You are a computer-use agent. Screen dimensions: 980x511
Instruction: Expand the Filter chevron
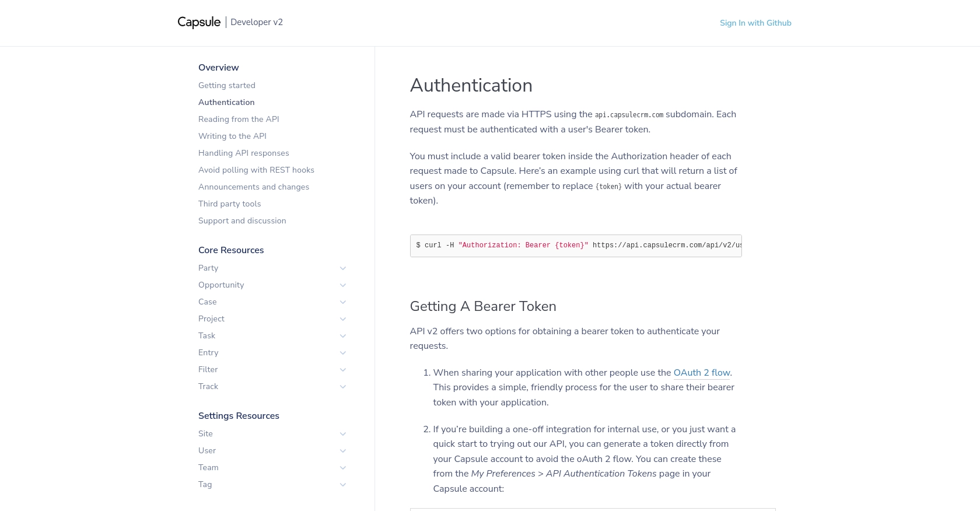pos(343,370)
